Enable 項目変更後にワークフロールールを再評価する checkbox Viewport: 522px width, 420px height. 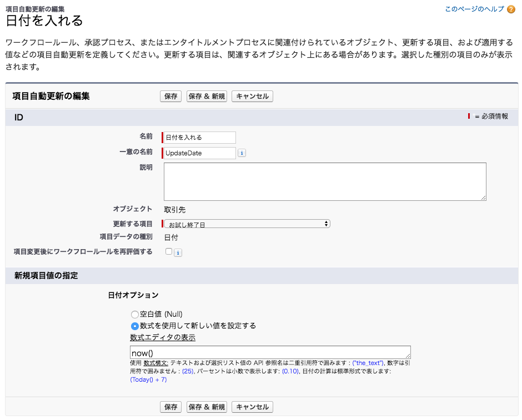169,251
